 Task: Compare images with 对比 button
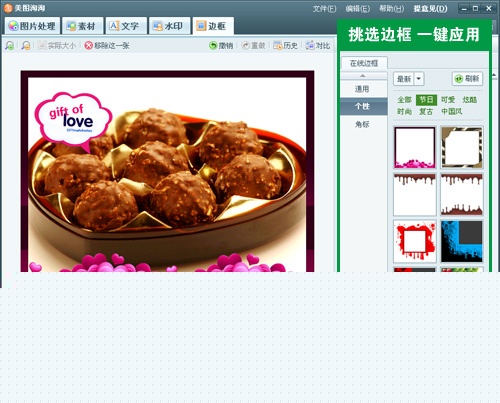pos(318,46)
